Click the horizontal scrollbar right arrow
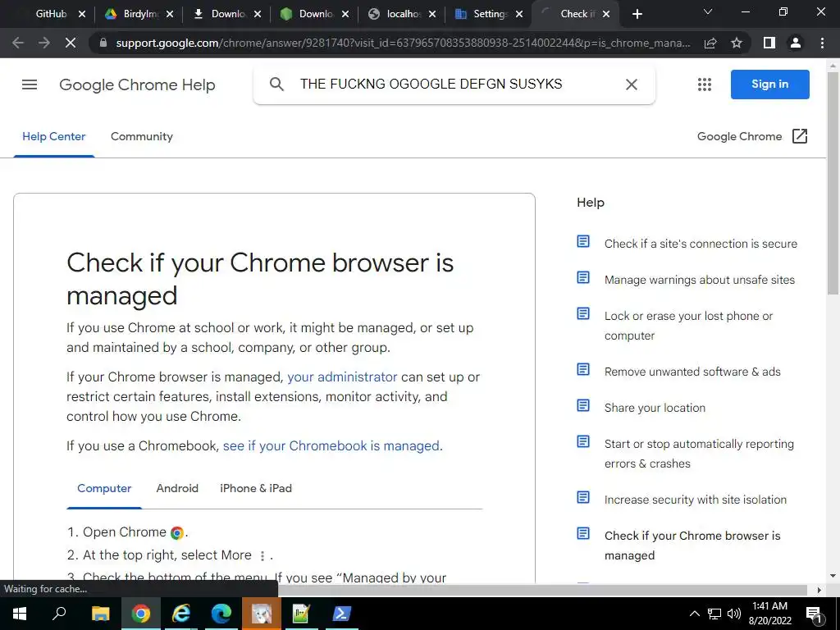 pyautogui.click(x=819, y=590)
